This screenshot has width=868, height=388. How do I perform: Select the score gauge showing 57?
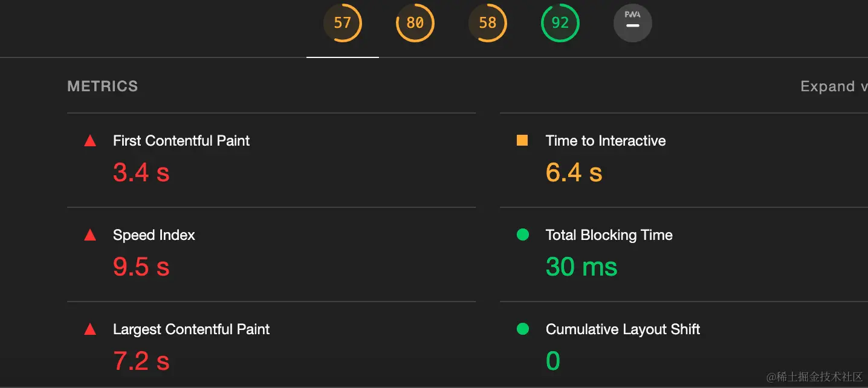343,23
